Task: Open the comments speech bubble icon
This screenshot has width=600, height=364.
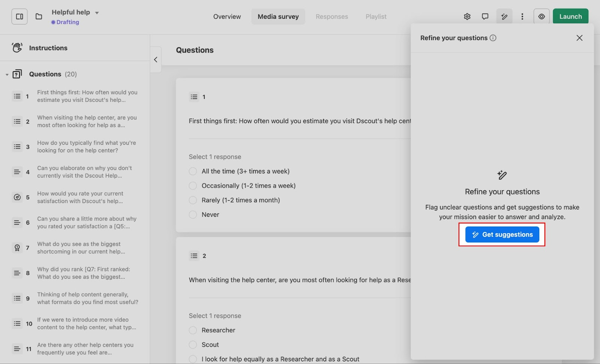Action: (x=485, y=16)
